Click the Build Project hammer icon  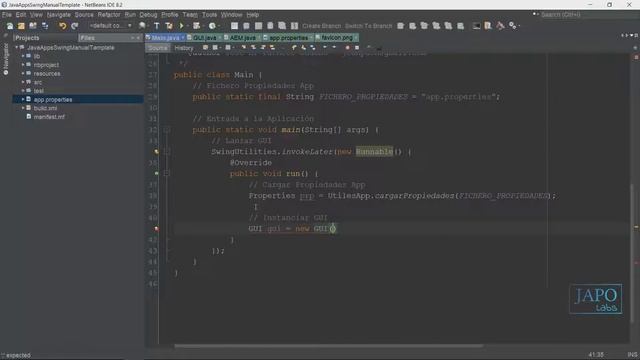click(157, 26)
